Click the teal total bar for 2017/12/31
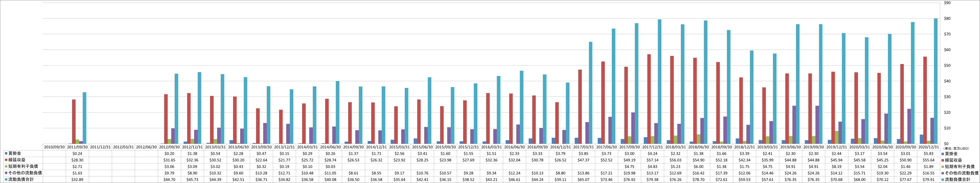Screen dimensions: 980x183 click(660, 82)
